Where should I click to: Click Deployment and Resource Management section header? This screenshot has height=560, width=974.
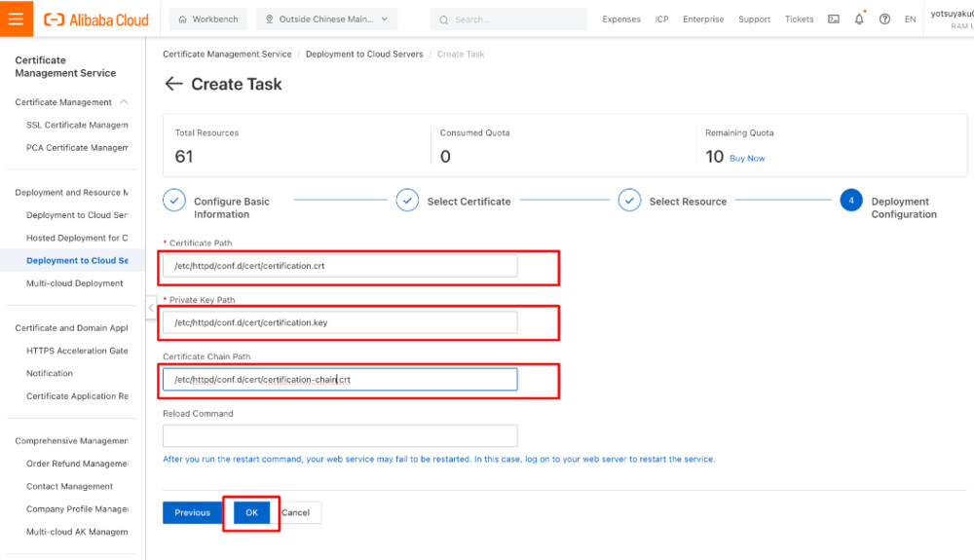point(71,193)
